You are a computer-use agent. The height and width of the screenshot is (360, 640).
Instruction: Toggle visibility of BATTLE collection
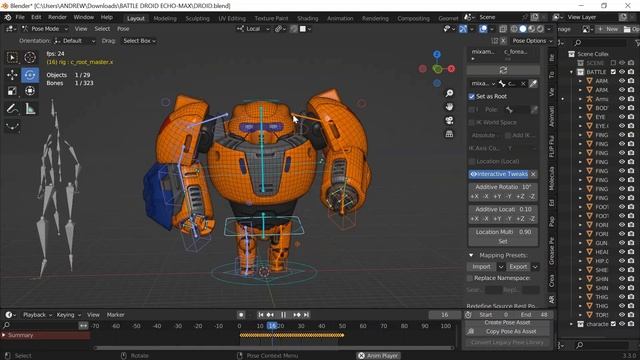622,72
